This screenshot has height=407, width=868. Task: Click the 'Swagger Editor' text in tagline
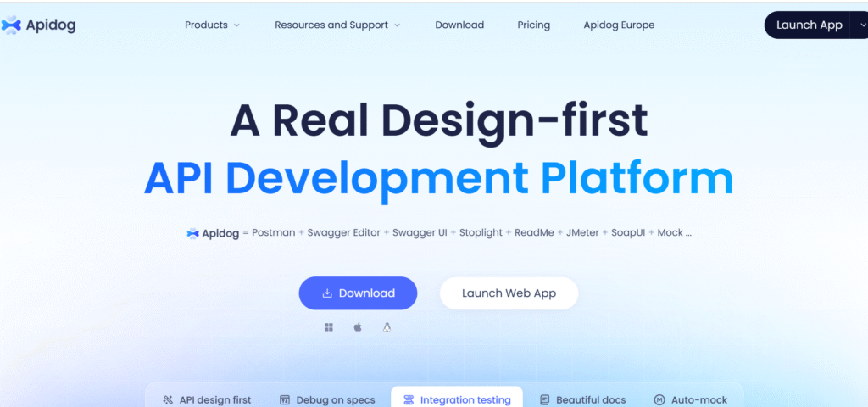pos(344,232)
